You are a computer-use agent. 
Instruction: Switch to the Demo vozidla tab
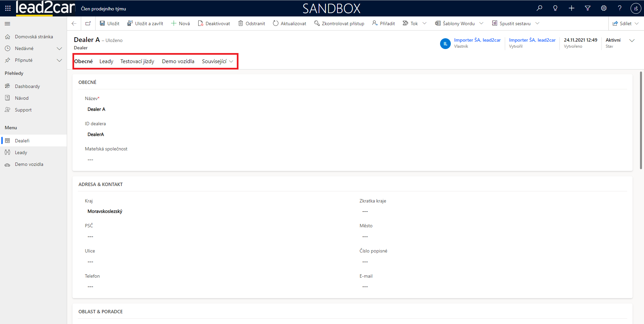pyautogui.click(x=178, y=61)
